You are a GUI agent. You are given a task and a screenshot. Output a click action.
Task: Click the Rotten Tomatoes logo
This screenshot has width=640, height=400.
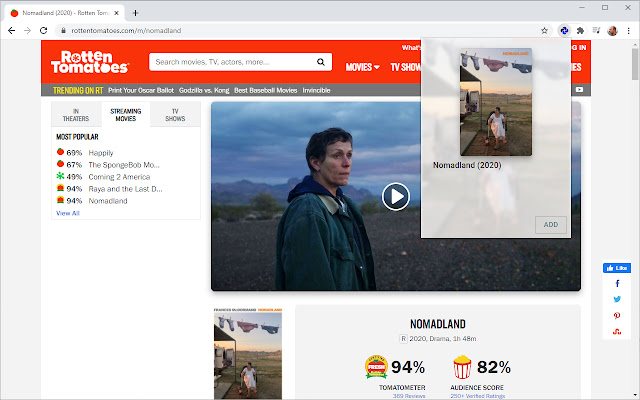[90, 62]
